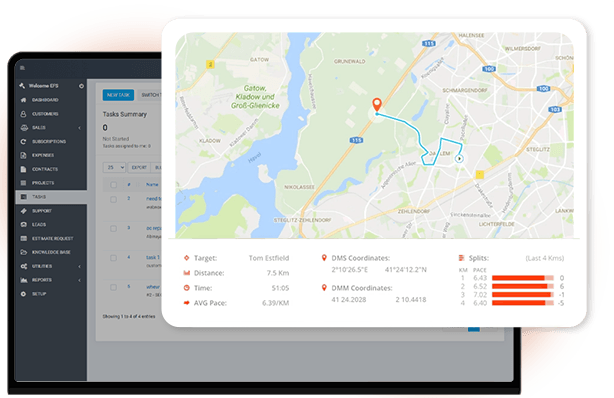Click the DMM Coordinates pin icon
The height and width of the screenshot is (398, 614).
pos(324,288)
